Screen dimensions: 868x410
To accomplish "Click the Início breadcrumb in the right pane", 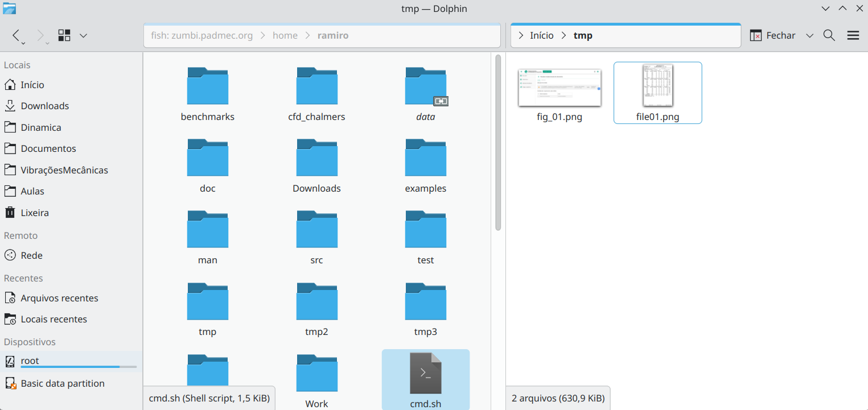I will coord(542,35).
